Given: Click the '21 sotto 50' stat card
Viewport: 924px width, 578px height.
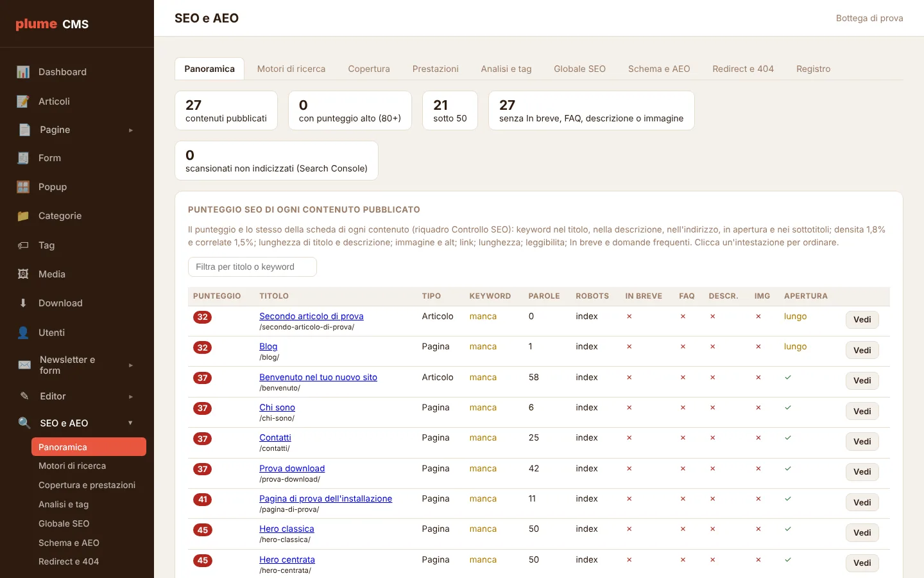Looking at the screenshot, I should 450,110.
